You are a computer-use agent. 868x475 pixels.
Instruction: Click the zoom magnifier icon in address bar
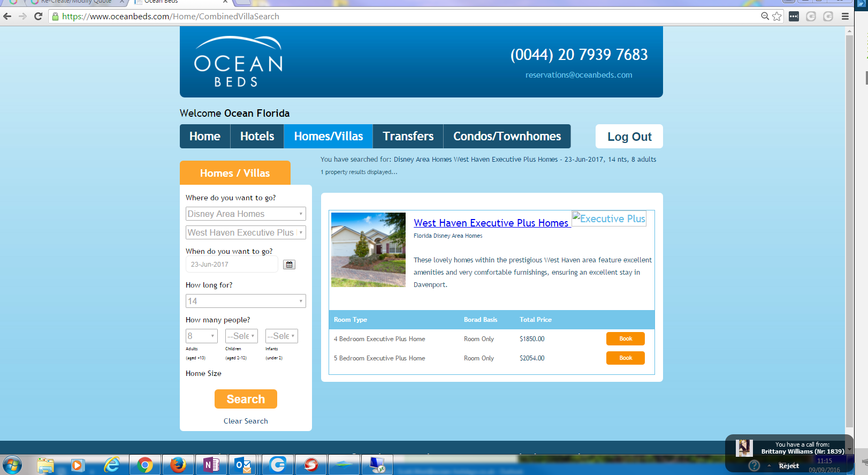[765, 16]
